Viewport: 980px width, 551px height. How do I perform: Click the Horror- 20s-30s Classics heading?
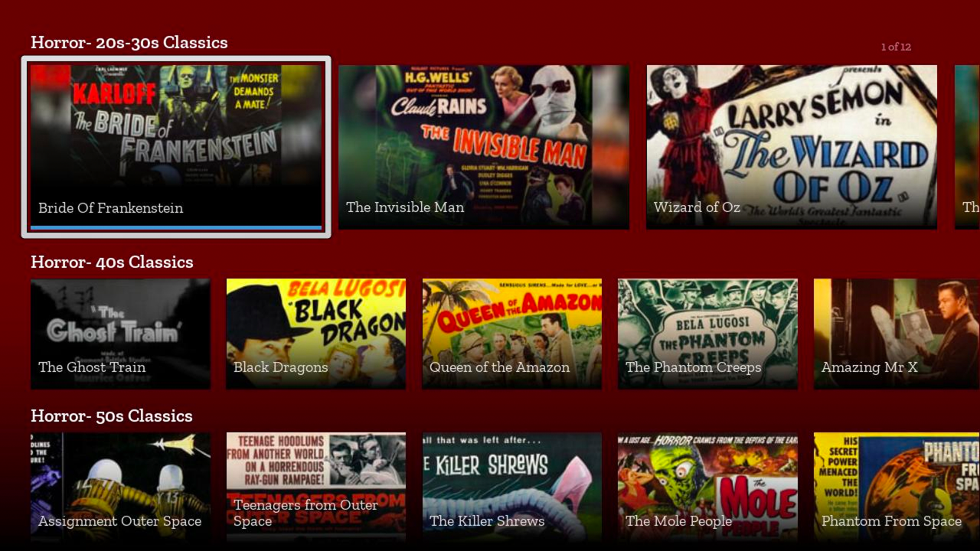click(129, 42)
